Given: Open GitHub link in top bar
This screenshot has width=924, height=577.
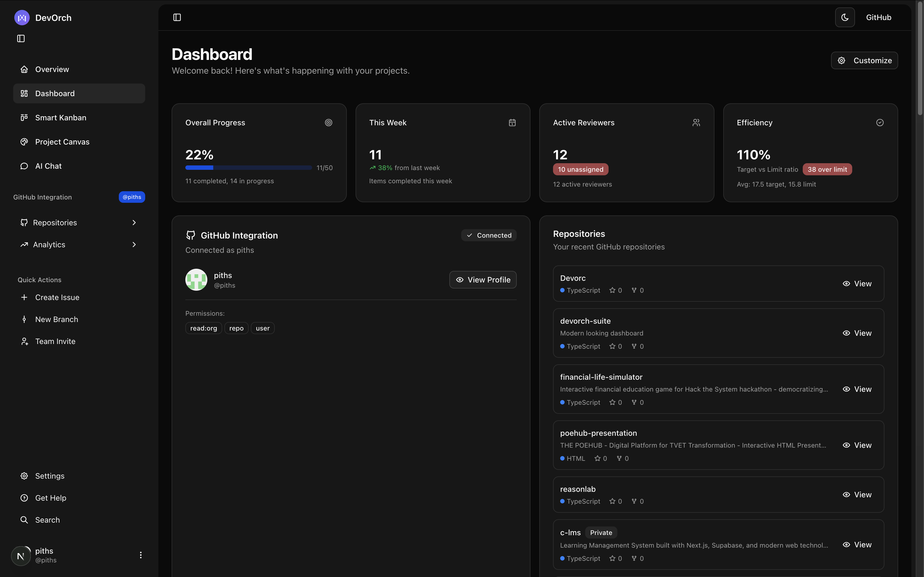Looking at the screenshot, I should [878, 18].
